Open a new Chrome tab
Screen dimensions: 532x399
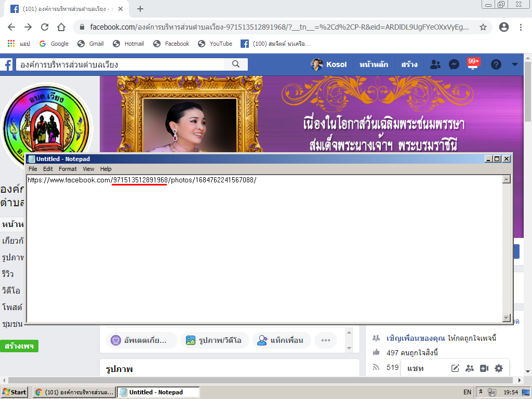coord(140,9)
